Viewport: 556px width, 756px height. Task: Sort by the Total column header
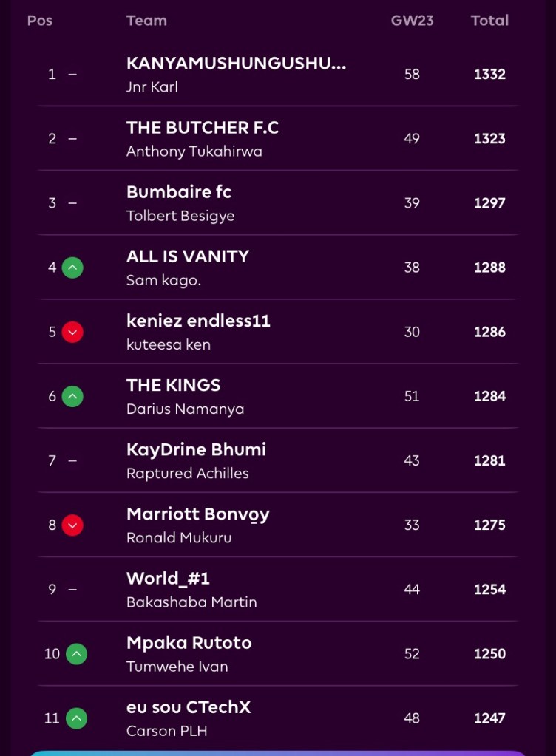tap(489, 21)
